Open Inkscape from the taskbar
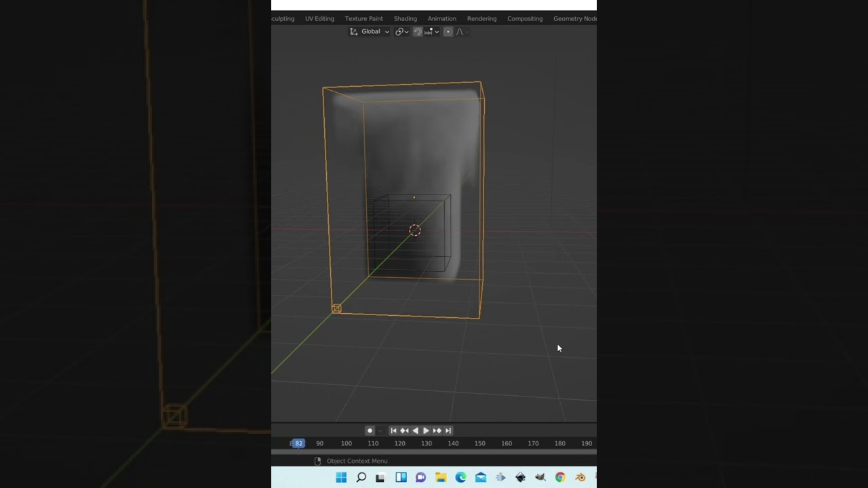868x488 pixels. [520, 477]
